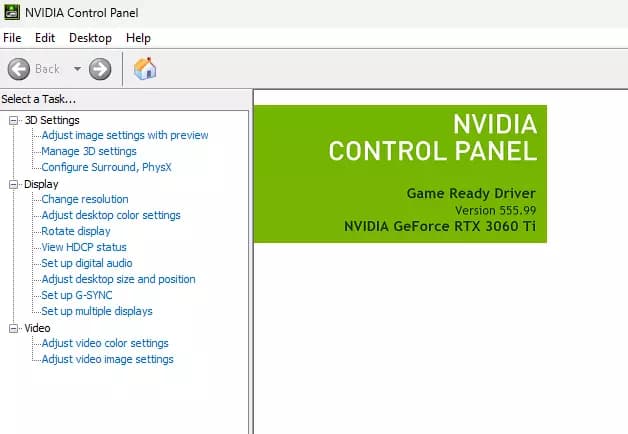628x434 pixels.
Task: Select the 3D Settings category label
Action: click(52, 120)
